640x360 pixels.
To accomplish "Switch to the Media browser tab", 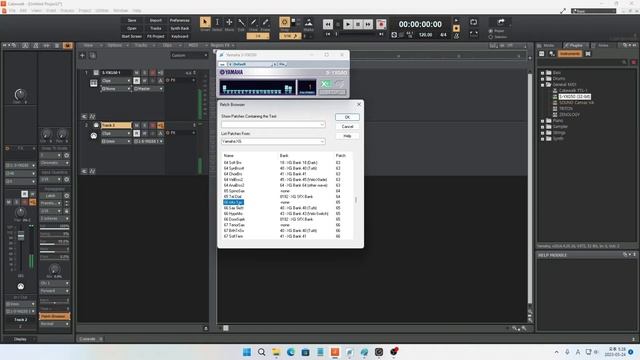I will pos(549,45).
